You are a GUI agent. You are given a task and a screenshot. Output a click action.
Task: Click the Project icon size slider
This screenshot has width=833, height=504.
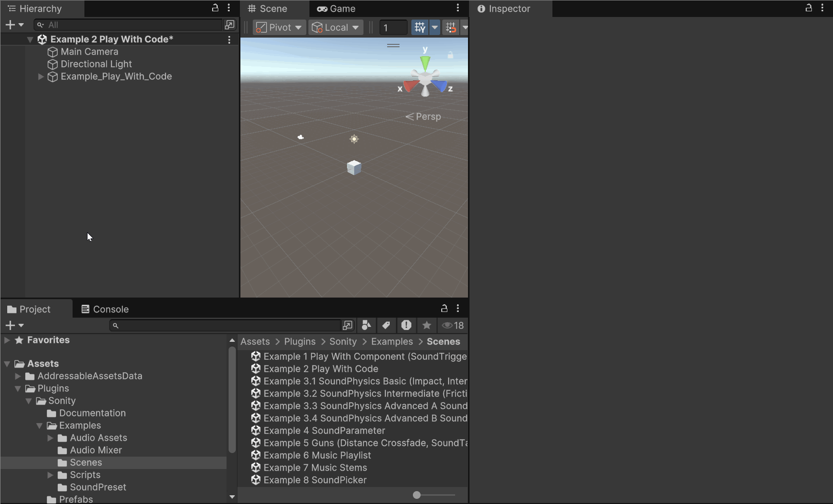point(434,495)
